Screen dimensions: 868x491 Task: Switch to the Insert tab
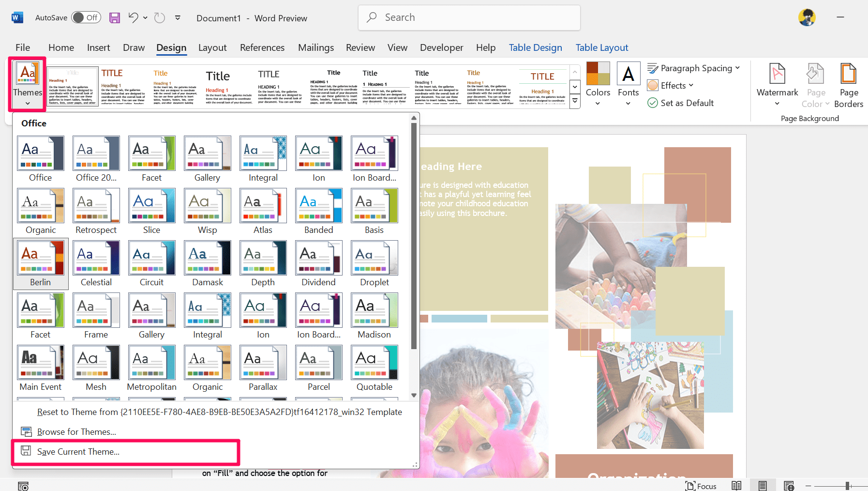(99, 47)
